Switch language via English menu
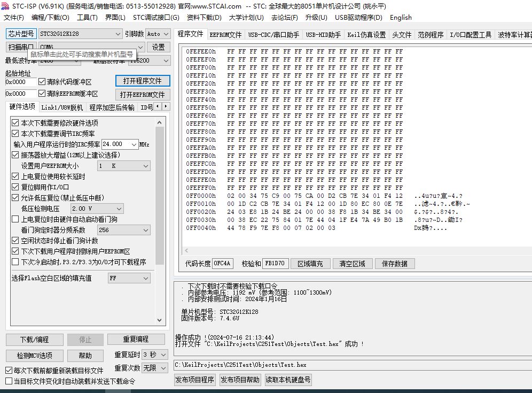The image size is (532, 393). [x=401, y=17]
